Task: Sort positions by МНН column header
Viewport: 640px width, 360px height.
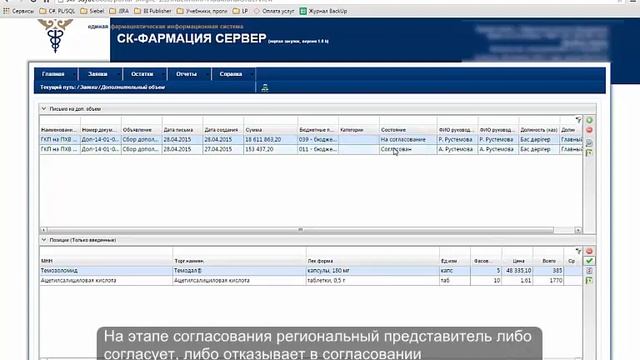Action: tap(106, 261)
